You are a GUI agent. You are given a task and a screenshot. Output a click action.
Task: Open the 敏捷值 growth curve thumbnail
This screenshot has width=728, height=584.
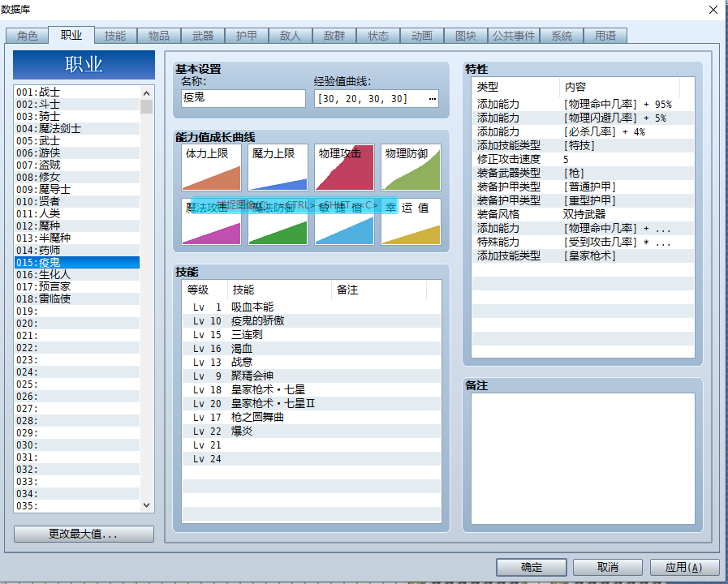[344, 221]
